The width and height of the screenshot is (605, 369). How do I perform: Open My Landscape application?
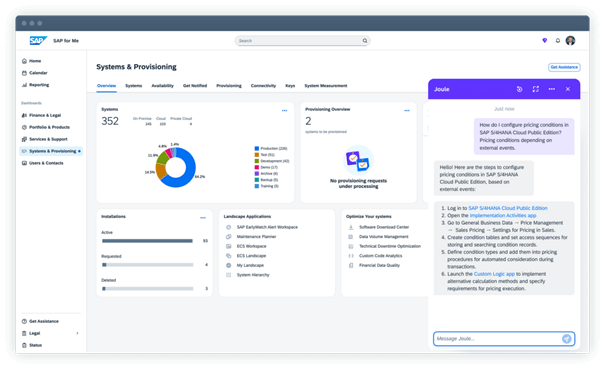(x=250, y=266)
